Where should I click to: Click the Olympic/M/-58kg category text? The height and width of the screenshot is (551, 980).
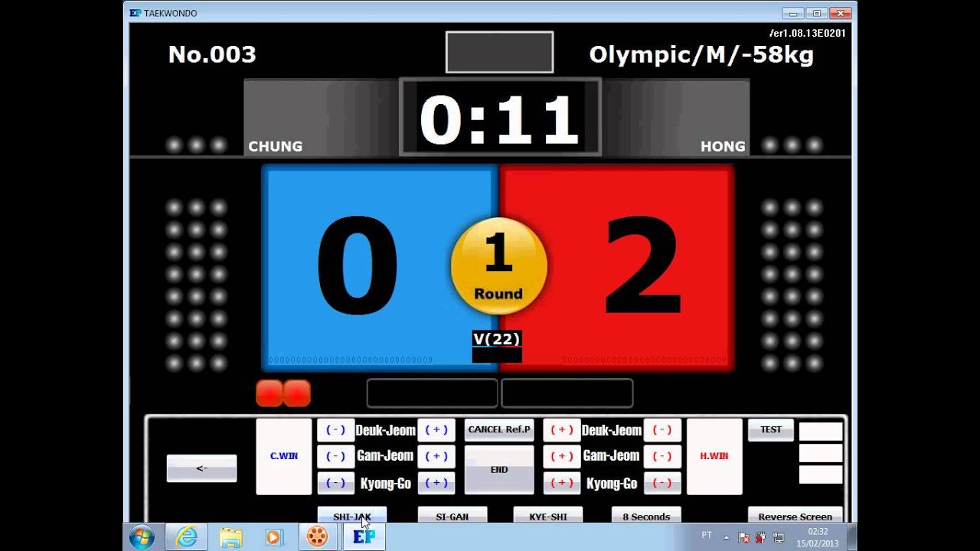coord(701,55)
